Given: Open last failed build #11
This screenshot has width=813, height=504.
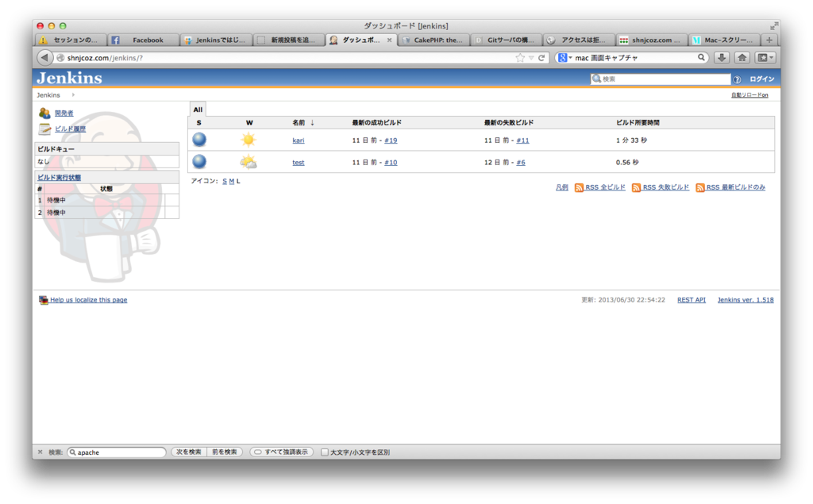Looking at the screenshot, I should click(522, 140).
